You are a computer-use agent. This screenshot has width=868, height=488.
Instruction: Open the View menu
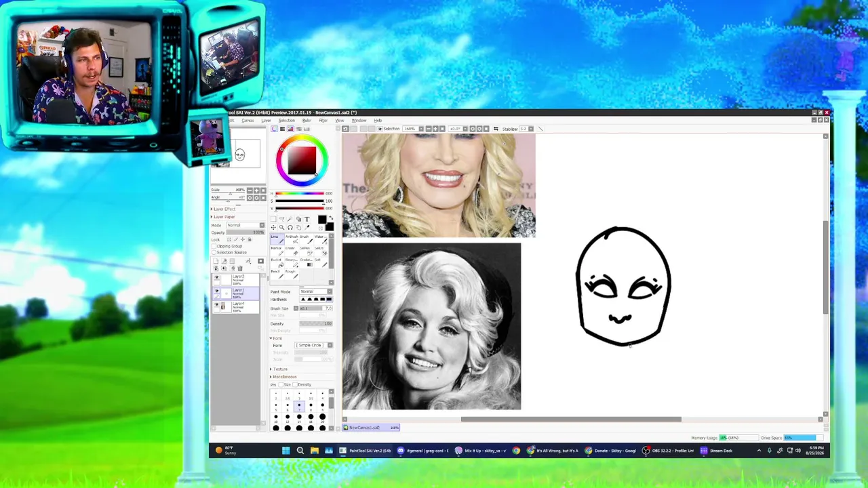tap(339, 121)
